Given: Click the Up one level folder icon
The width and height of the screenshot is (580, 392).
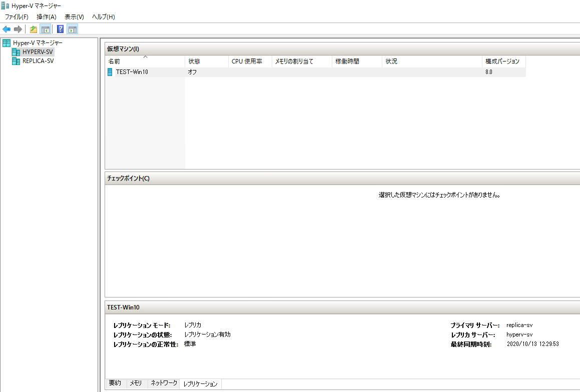Looking at the screenshot, I should pos(34,29).
